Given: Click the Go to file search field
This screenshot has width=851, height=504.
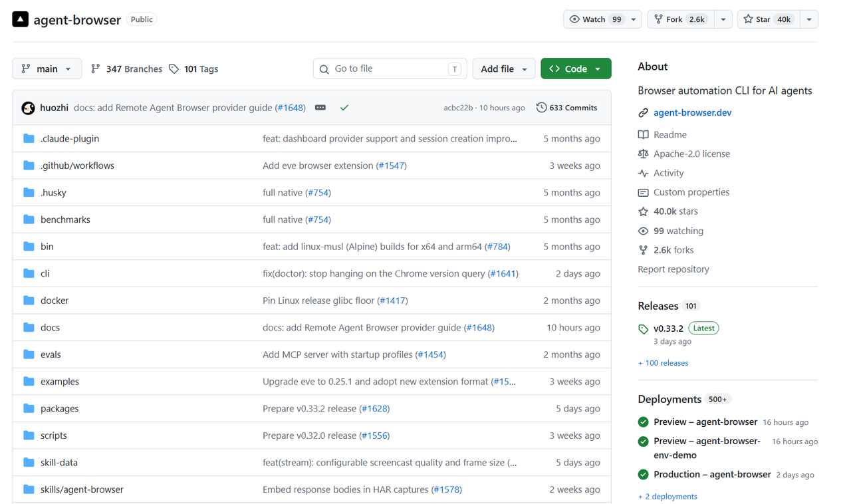Looking at the screenshot, I should 390,68.
